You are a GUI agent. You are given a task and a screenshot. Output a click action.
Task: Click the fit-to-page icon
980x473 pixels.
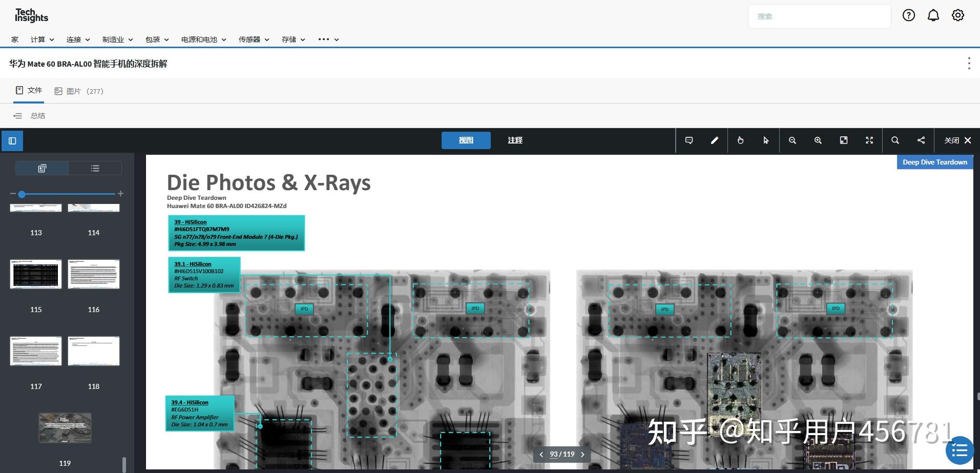[x=844, y=140]
